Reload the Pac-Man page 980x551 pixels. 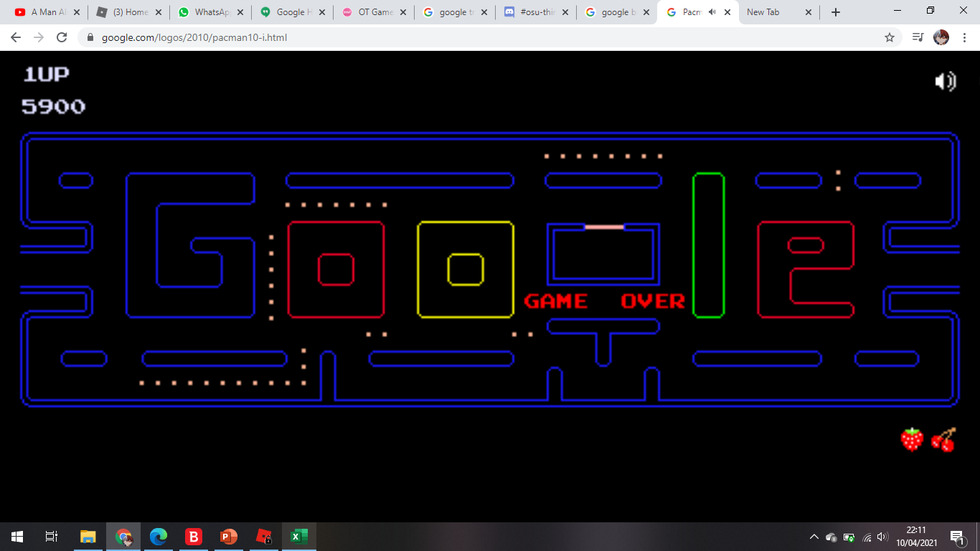62,37
